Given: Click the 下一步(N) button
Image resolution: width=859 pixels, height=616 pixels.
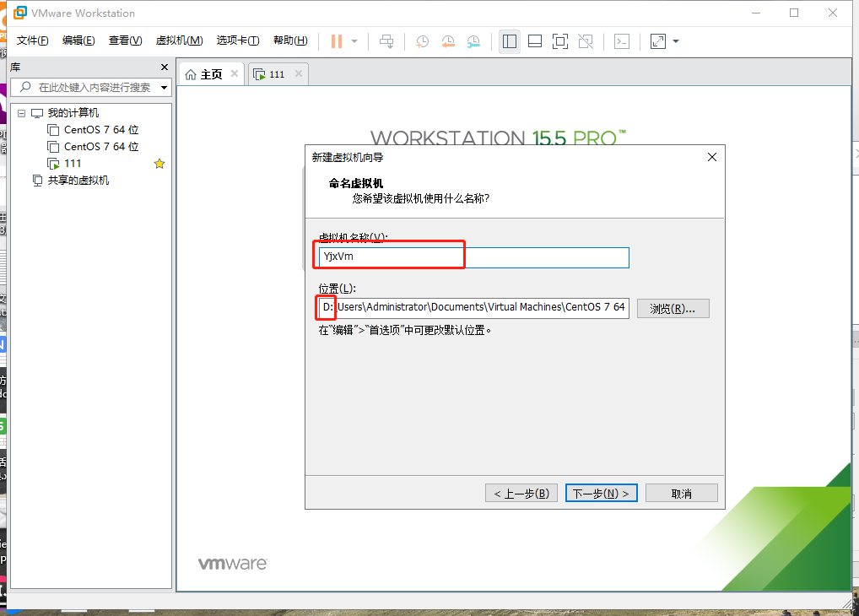Looking at the screenshot, I should tap(601, 493).
